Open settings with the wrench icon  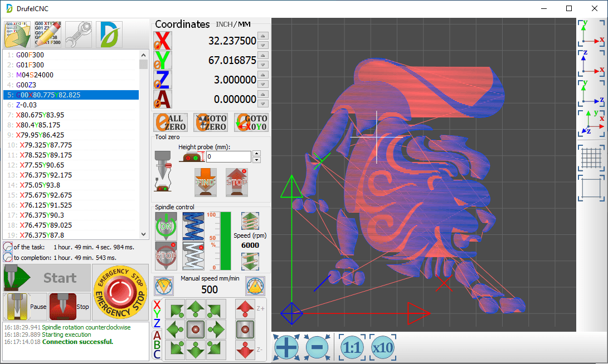79,35
